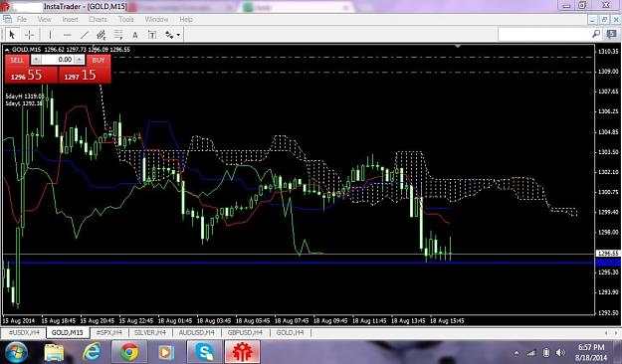The width and height of the screenshot is (622, 364).
Task: Select the text label tool
Action: coord(152,35)
